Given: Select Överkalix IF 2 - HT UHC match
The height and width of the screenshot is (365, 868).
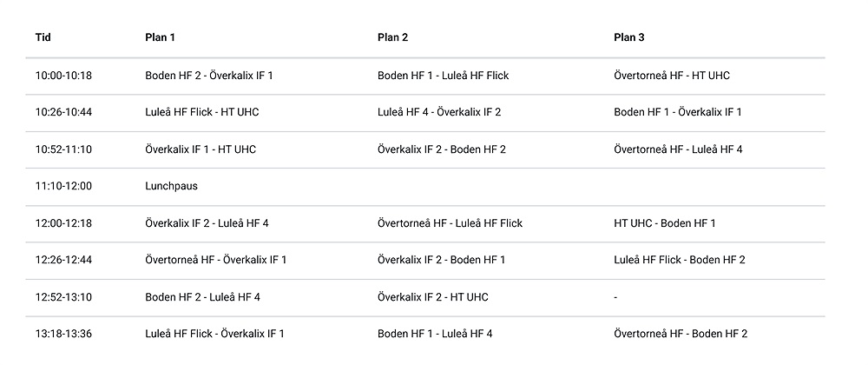Looking at the screenshot, I should point(432,297).
